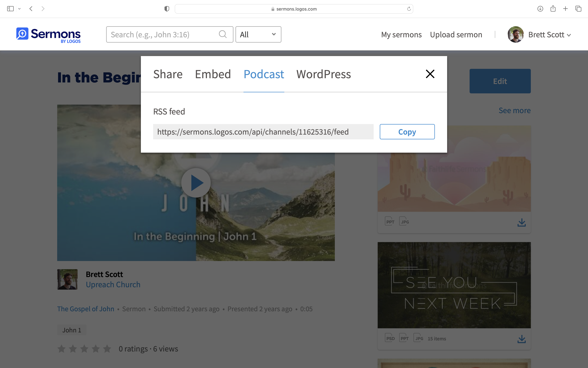Open The Gospel of John series link

[86, 309]
